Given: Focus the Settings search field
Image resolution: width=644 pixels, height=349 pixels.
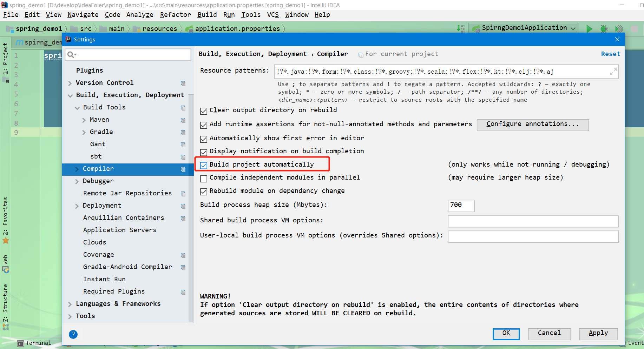Looking at the screenshot, I should pyautogui.click(x=128, y=54).
